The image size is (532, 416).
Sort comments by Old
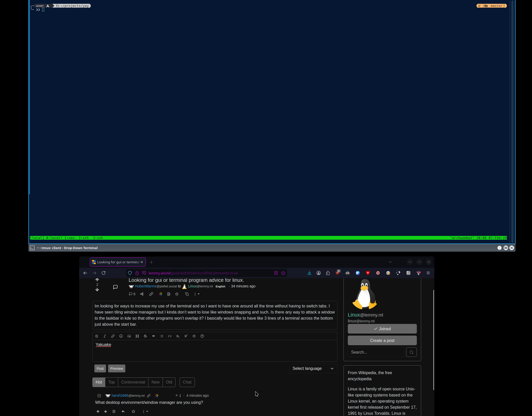coord(169,382)
